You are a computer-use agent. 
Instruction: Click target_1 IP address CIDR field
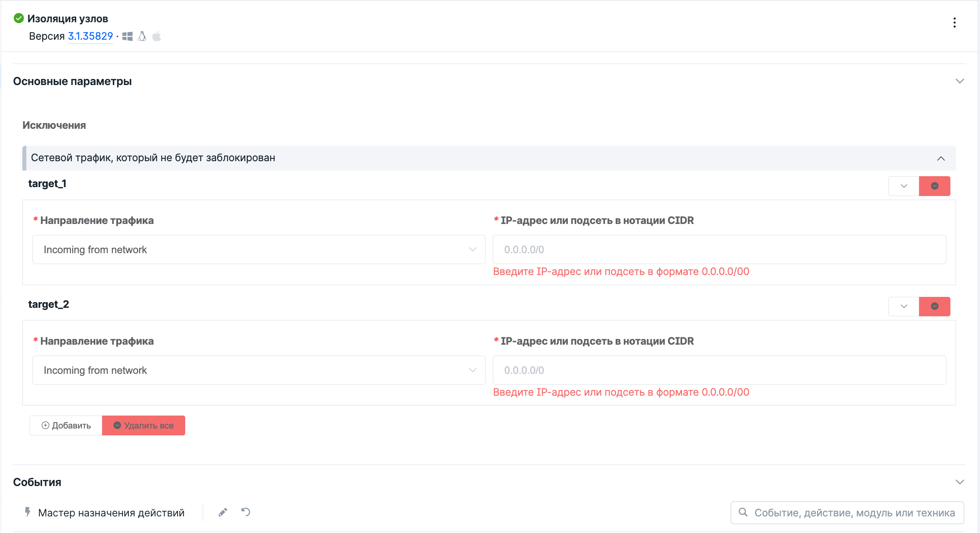[719, 249]
